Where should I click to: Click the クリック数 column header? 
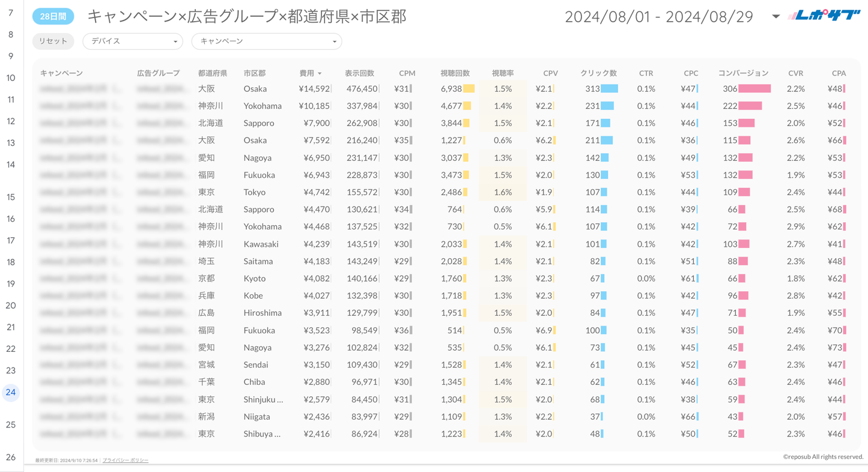[x=598, y=73]
